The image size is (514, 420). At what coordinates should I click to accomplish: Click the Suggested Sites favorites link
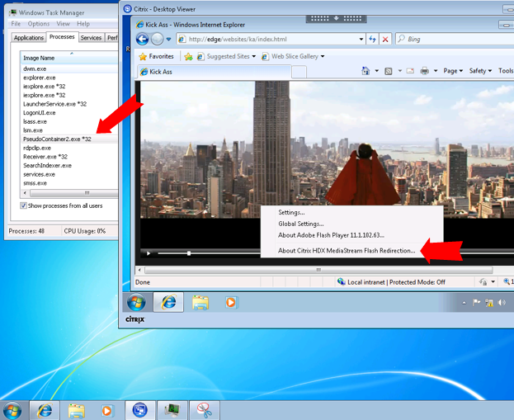(x=224, y=56)
